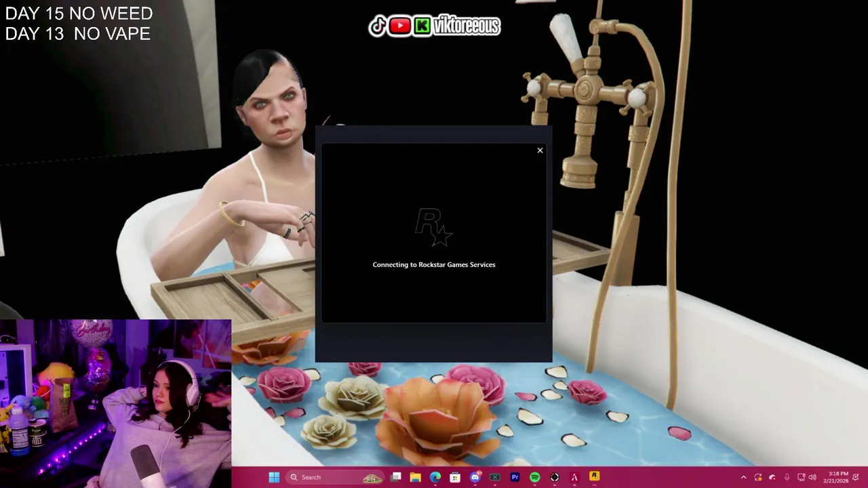Click the TikTok logo in overlay

(x=378, y=26)
